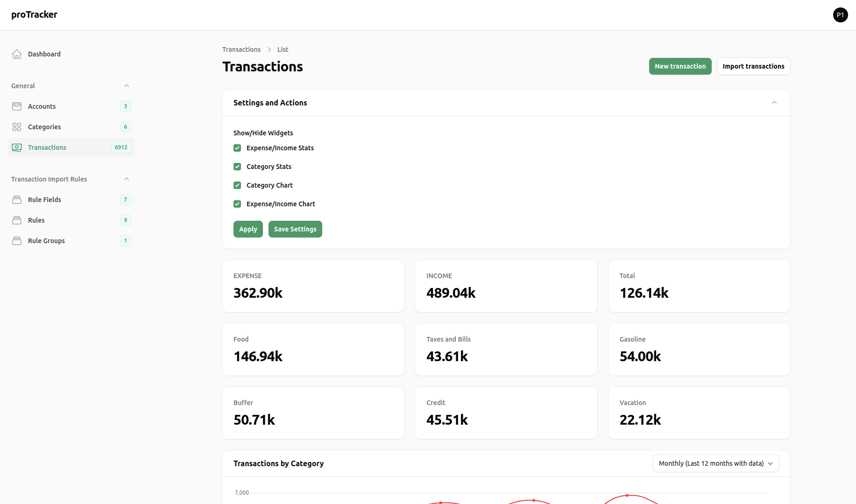This screenshot has height=504, width=856.
Task: Open Rule Fields page
Action: (x=71, y=200)
